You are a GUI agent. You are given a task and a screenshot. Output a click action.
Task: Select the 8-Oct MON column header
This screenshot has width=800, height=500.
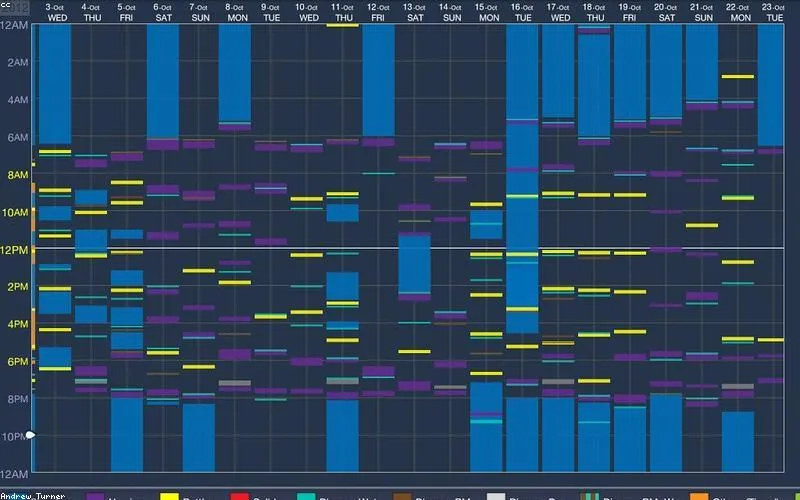(236, 12)
